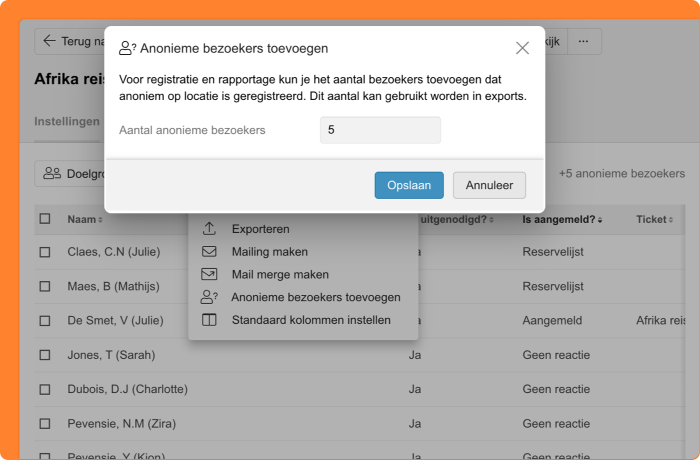
Task: Switch to the Instellingen tab
Action: (67, 121)
